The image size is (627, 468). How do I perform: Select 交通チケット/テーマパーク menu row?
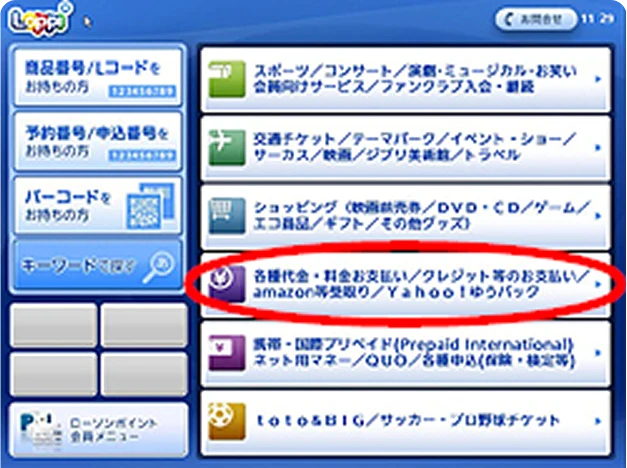tap(405, 148)
